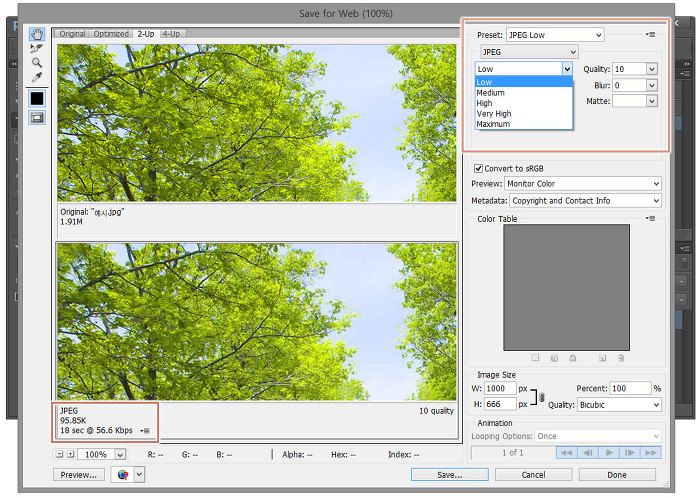Viewport: 700px width, 498px height.
Task: Open the Color Table flyout menu
Action: point(650,219)
